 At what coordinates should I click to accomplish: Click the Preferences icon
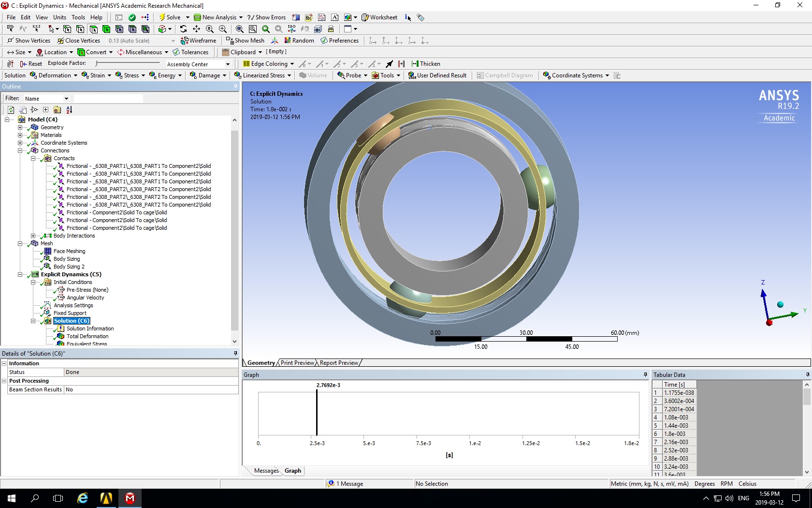tap(339, 41)
